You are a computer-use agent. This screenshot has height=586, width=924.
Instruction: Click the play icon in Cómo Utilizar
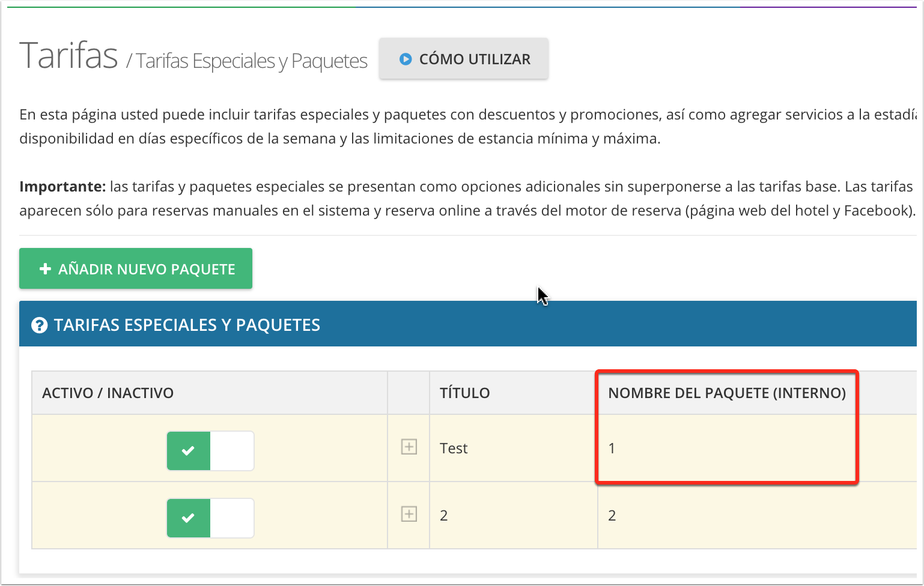[406, 59]
